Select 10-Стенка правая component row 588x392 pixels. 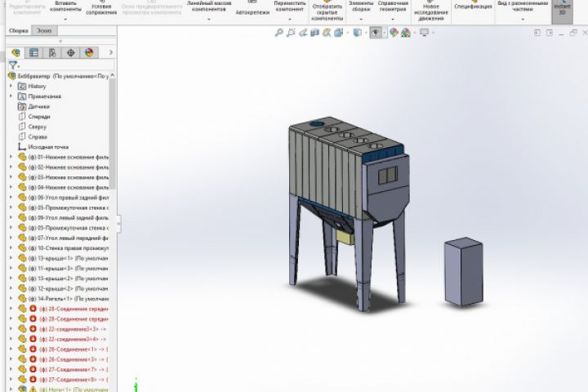pos(63,248)
